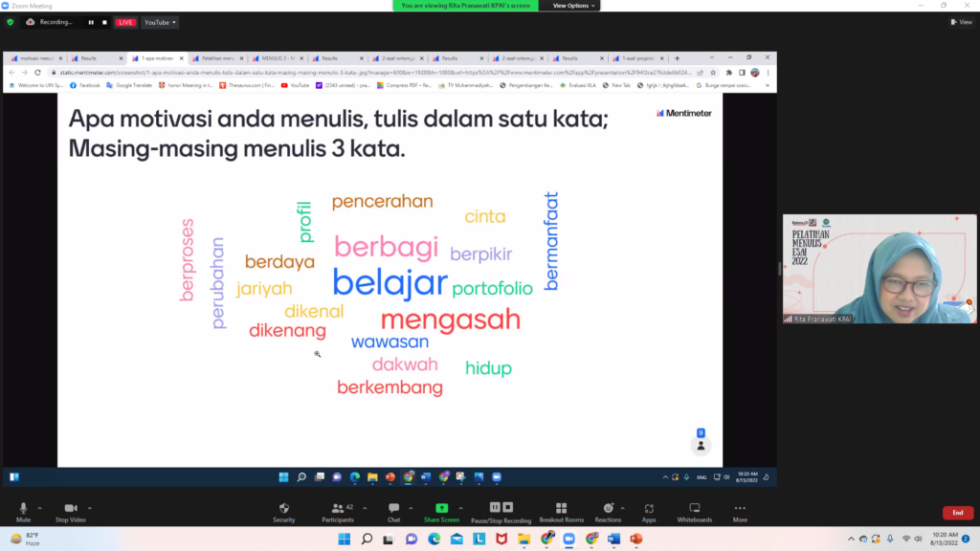Open the Facebook bookmark
980x551 pixels.
click(x=85, y=85)
